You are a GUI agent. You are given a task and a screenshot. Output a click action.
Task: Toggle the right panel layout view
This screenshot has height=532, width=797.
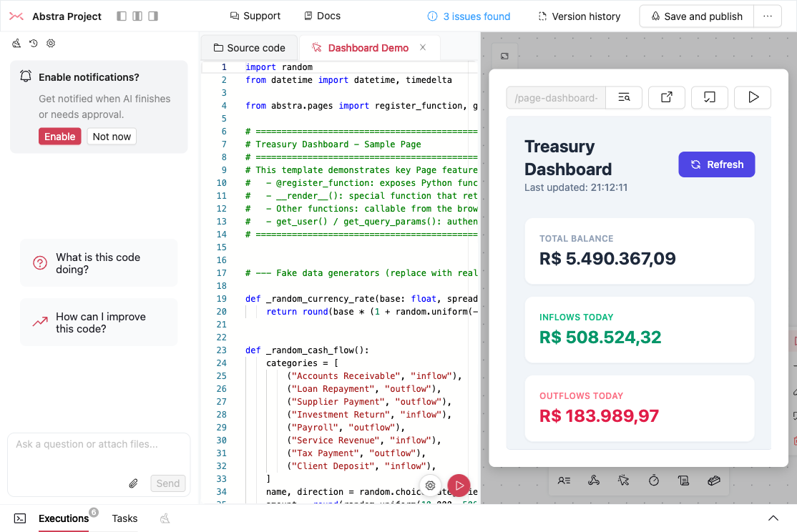pyautogui.click(x=152, y=16)
